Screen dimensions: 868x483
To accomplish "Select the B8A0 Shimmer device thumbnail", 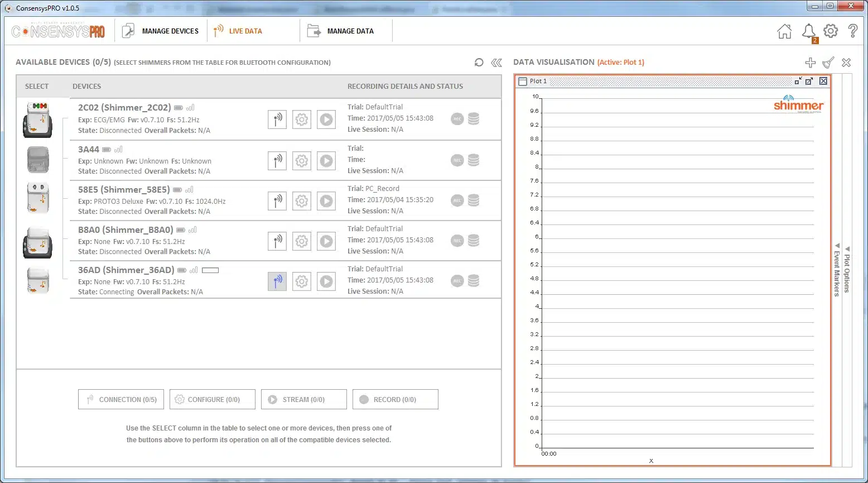I will [37, 242].
